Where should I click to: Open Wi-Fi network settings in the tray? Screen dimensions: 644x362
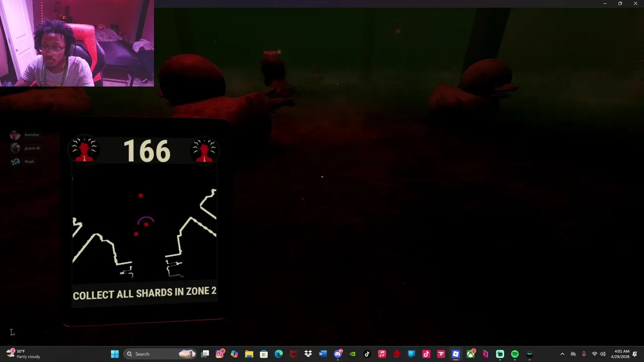click(x=594, y=354)
